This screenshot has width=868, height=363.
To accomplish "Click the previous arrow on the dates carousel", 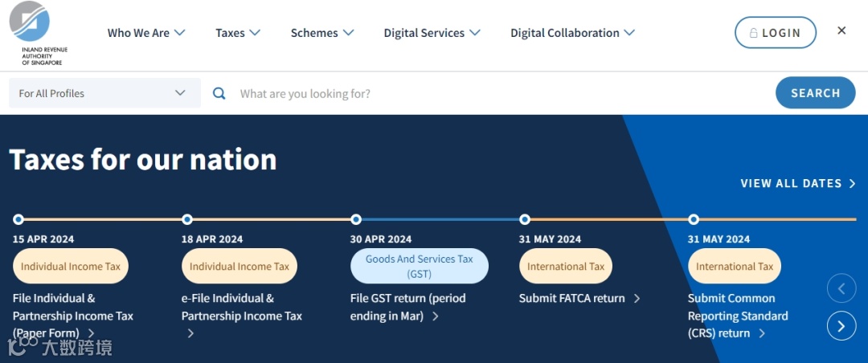I will coord(841,288).
